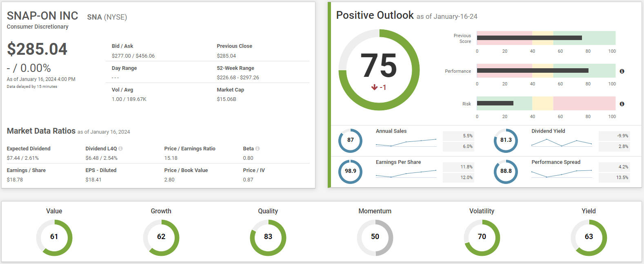Open the Quality gauge showing 83

[x=268, y=237]
